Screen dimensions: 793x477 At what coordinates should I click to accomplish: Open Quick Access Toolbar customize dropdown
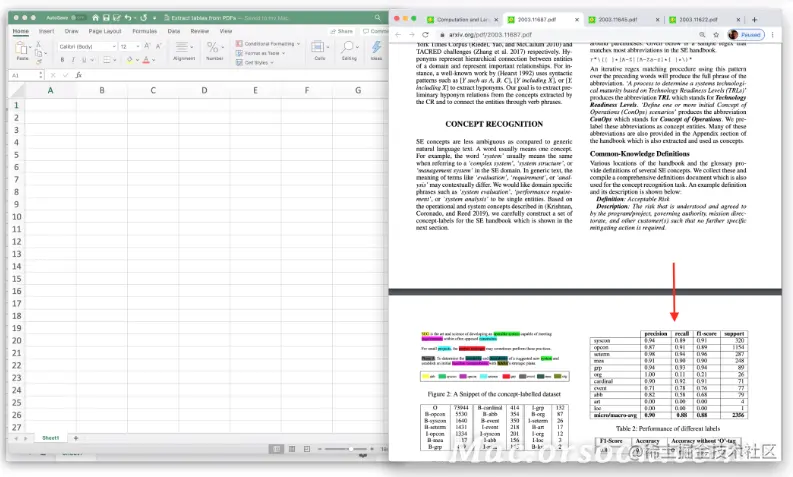tap(154, 18)
